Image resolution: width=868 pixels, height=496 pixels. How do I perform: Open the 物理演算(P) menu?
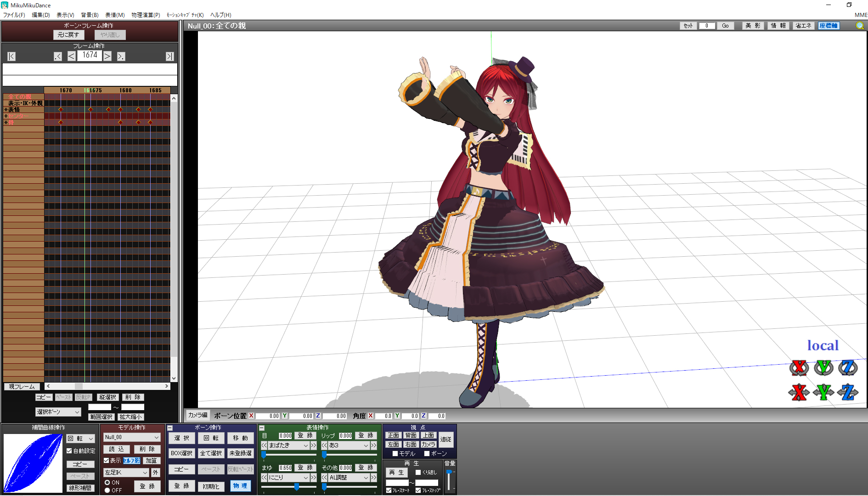[146, 15]
